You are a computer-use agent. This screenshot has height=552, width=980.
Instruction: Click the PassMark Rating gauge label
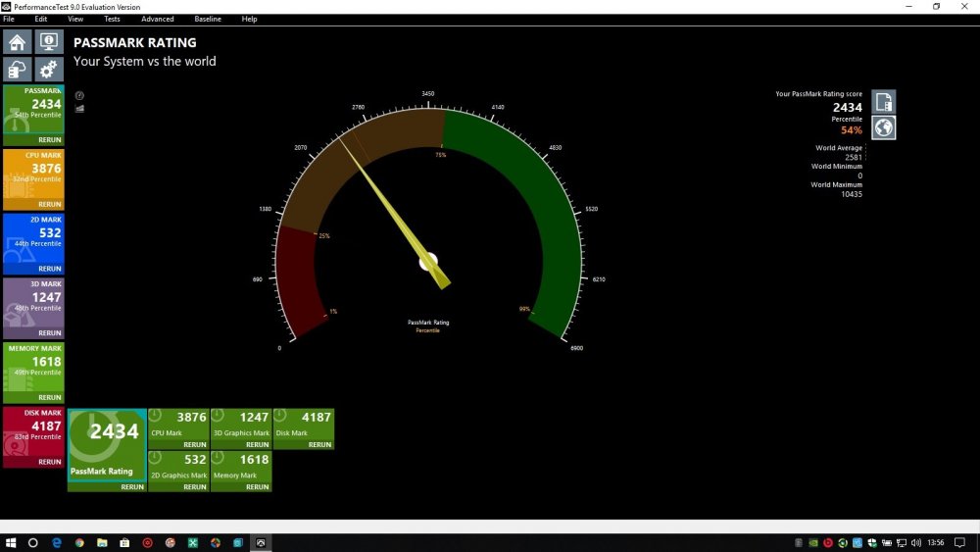pyautogui.click(x=428, y=323)
